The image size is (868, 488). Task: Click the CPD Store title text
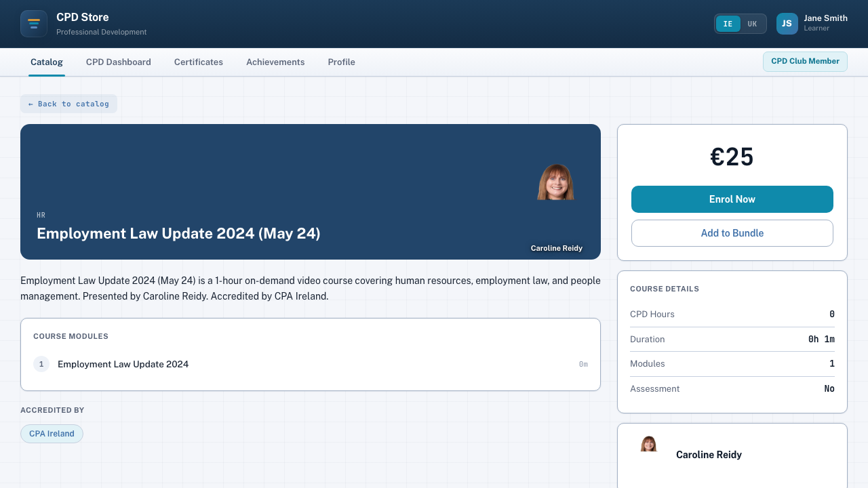(83, 17)
